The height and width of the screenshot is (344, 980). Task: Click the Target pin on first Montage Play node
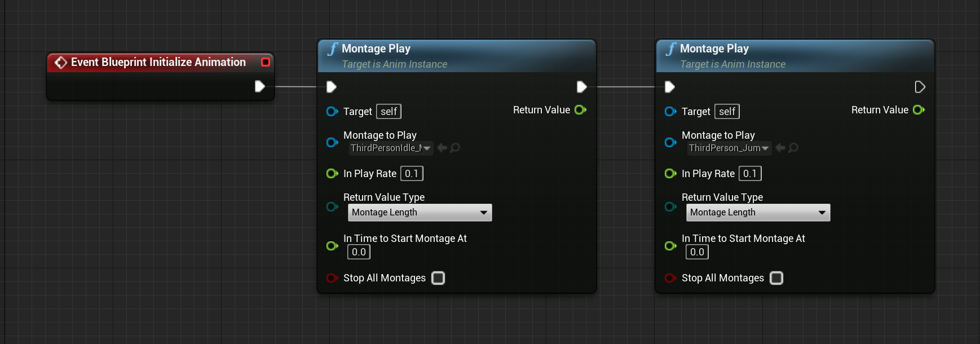tap(332, 112)
